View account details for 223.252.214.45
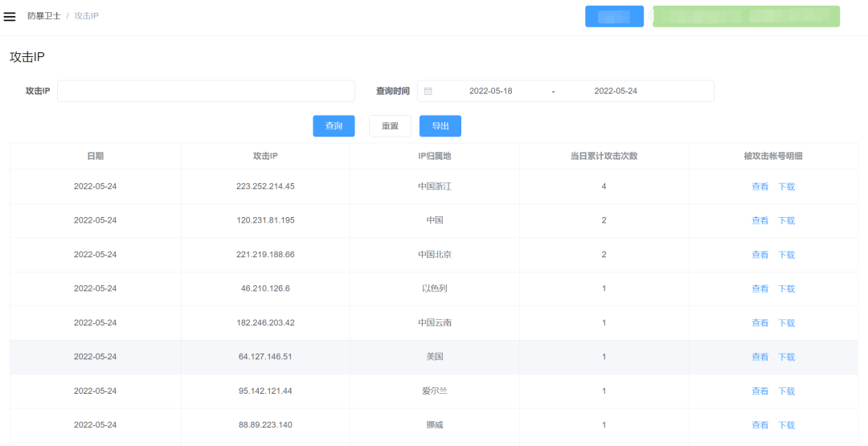 tap(759, 186)
